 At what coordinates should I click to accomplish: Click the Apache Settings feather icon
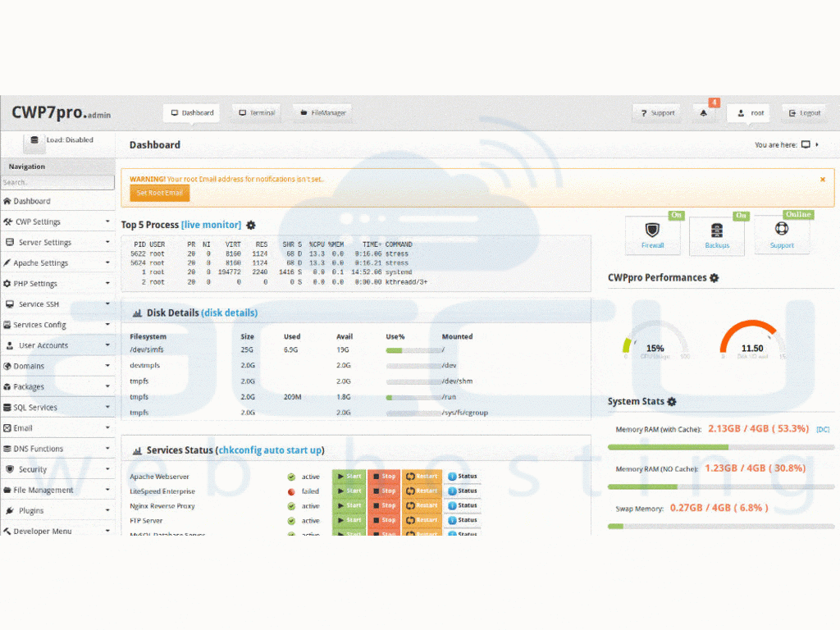point(7,263)
